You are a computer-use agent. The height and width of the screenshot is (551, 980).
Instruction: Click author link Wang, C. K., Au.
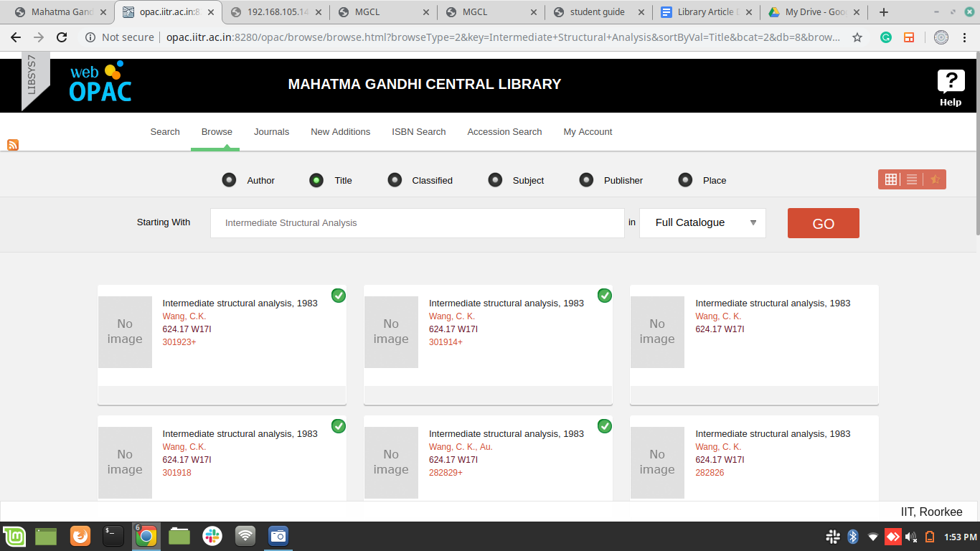461,447
